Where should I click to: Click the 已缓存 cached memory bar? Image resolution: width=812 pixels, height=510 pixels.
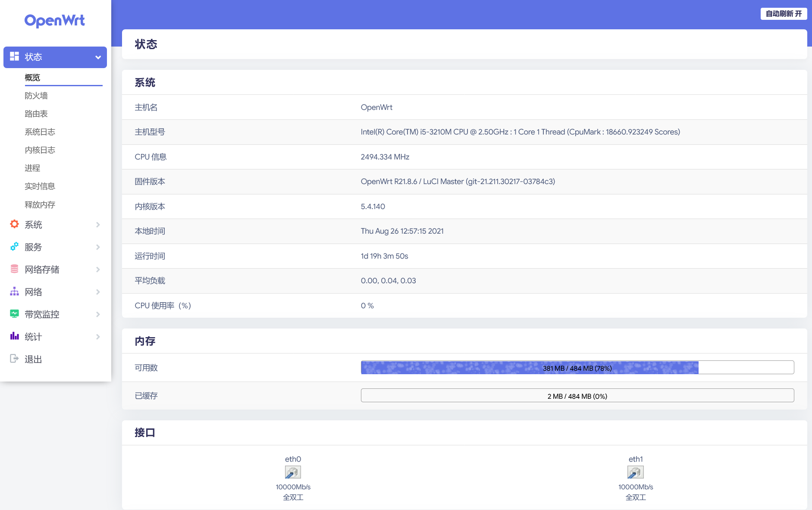pyautogui.click(x=577, y=395)
